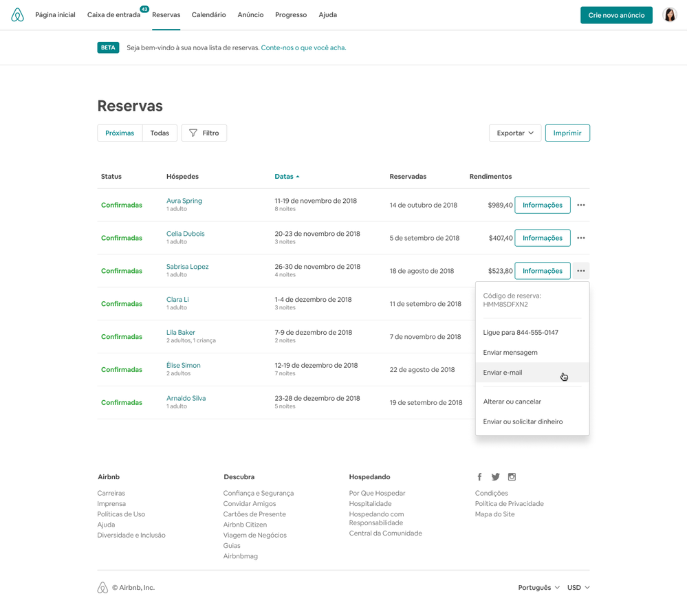This screenshot has width=687, height=616.
Task: Choose Alterar ou cancelar menu option
Action: [x=512, y=401]
